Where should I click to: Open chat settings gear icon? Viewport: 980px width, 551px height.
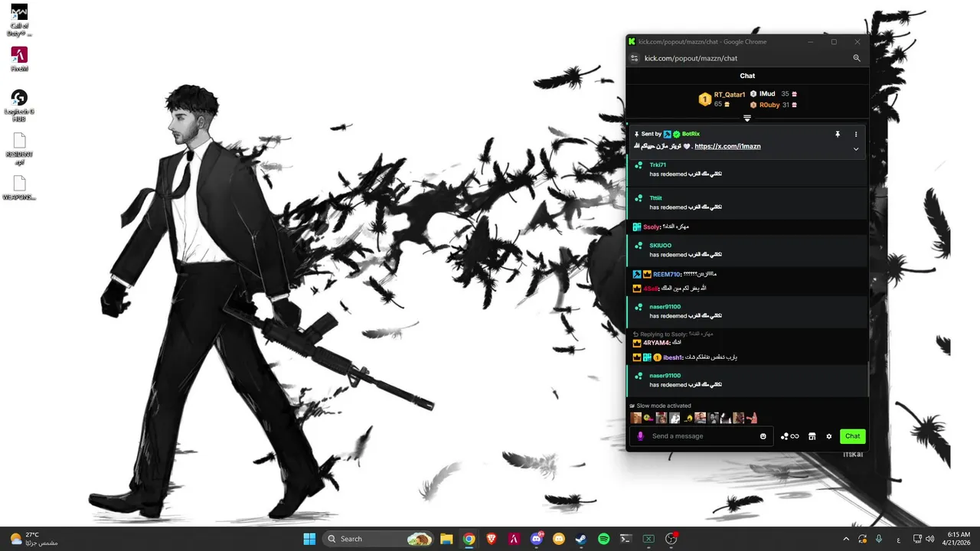click(828, 436)
